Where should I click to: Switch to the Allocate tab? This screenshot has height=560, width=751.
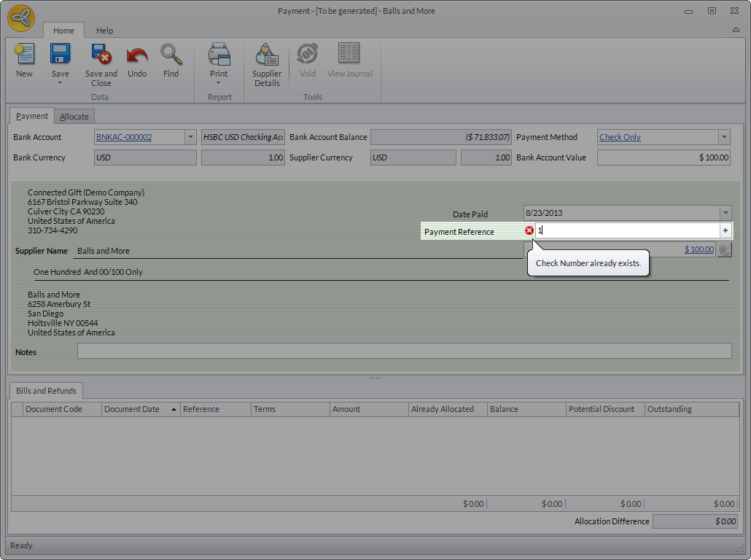(x=74, y=117)
